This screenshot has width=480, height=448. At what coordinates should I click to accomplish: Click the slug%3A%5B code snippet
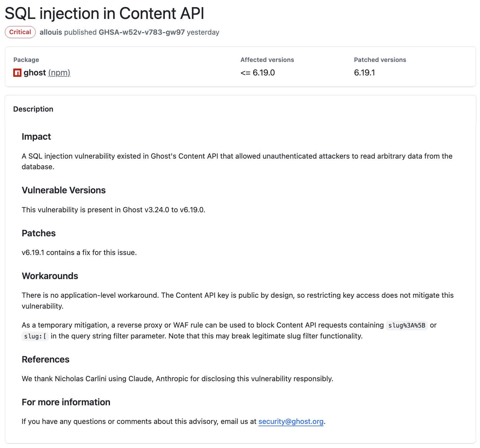[x=407, y=325]
